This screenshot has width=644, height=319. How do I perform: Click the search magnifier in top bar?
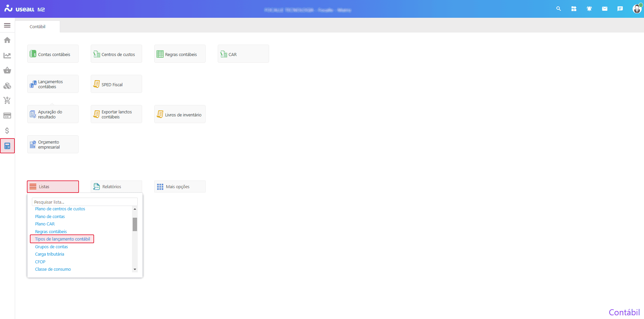[x=558, y=9]
